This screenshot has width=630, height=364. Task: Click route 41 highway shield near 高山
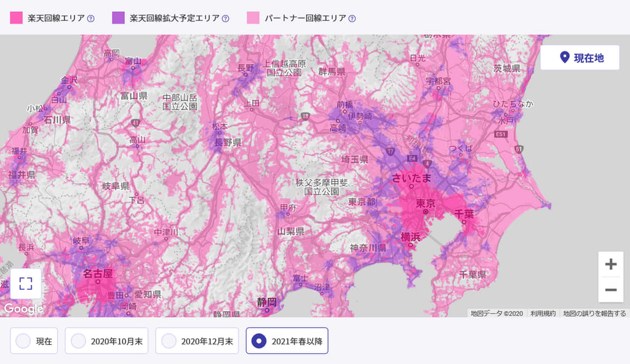pos(135,123)
